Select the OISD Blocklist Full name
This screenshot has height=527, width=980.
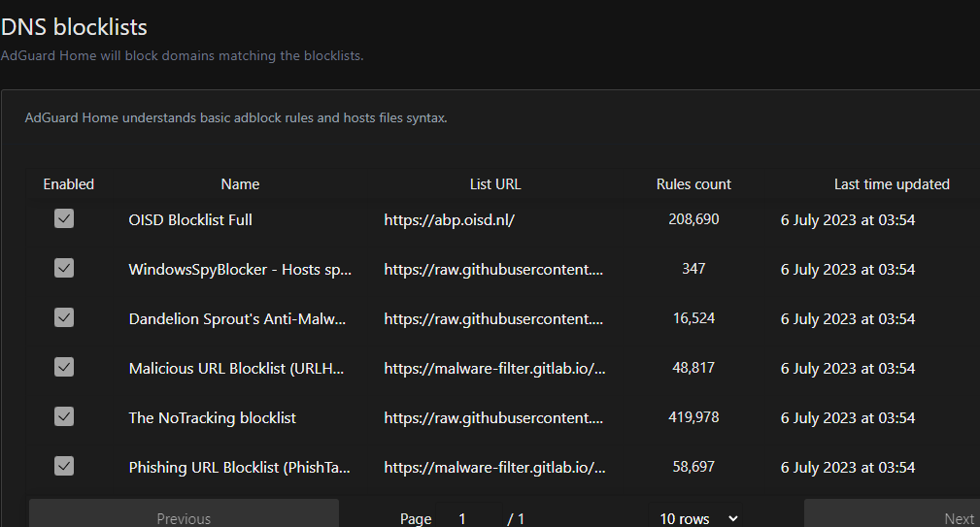[x=190, y=219]
